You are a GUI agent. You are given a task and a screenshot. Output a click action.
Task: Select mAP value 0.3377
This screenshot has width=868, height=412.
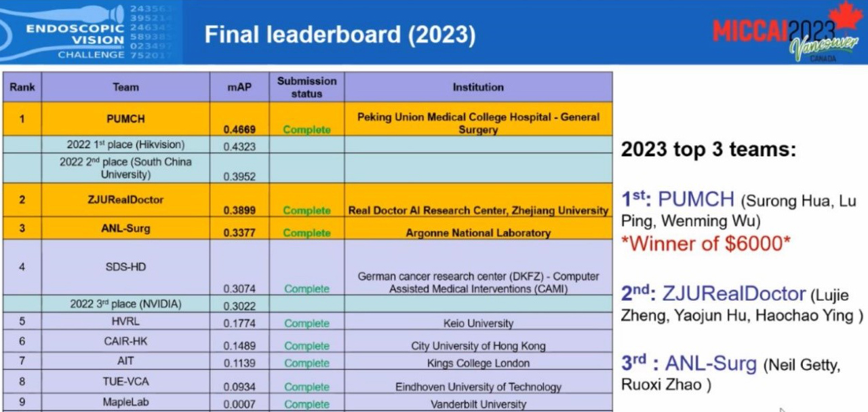pos(239,232)
